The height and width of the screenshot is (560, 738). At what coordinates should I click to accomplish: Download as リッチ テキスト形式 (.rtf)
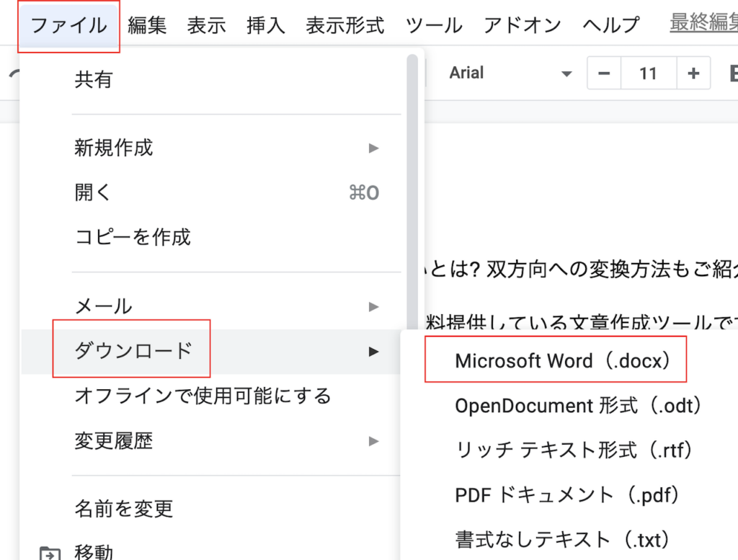[569, 450]
